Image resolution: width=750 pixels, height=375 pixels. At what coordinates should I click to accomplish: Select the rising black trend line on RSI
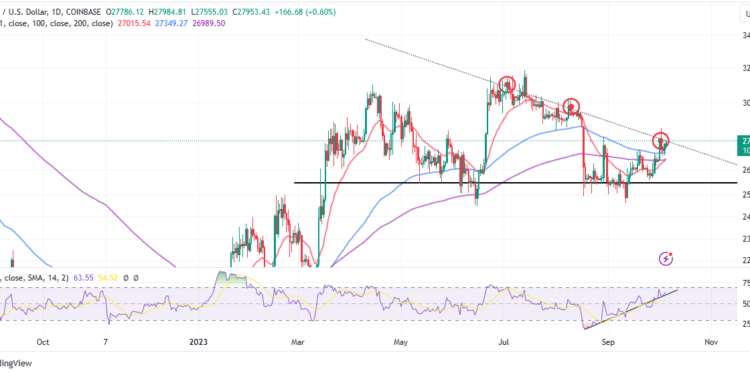point(631,309)
